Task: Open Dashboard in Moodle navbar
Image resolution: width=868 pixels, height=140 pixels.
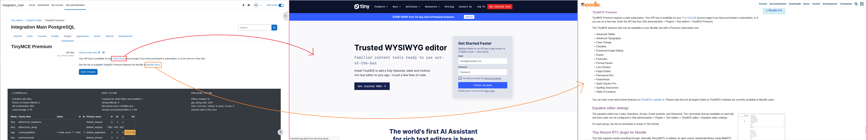Action: tap(43, 5)
